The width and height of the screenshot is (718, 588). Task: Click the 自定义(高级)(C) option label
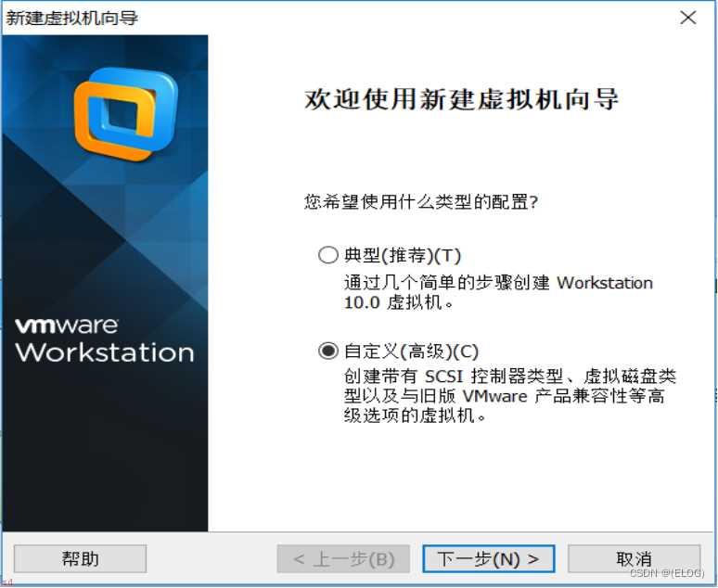pyautogui.click(x=411, y=352)
